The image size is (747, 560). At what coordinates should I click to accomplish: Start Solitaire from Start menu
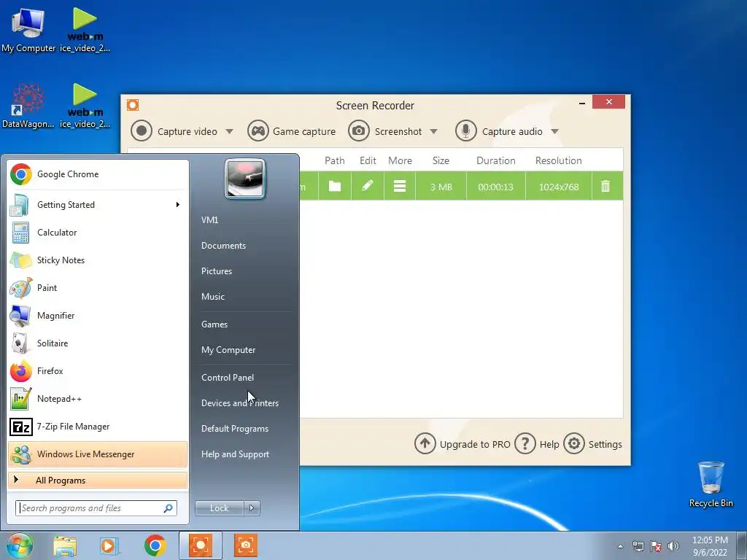tap(98, 343)
